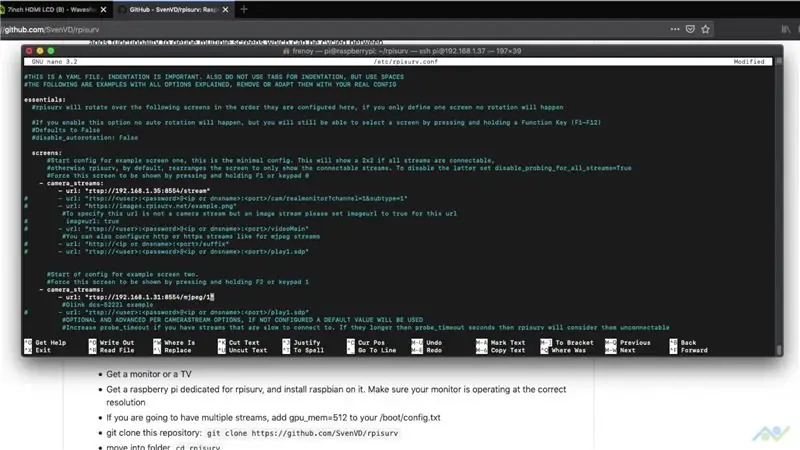This screenshot has height=450, width=800.
Task: Click the nano Justify shortcut
Action: click(302, 342)
